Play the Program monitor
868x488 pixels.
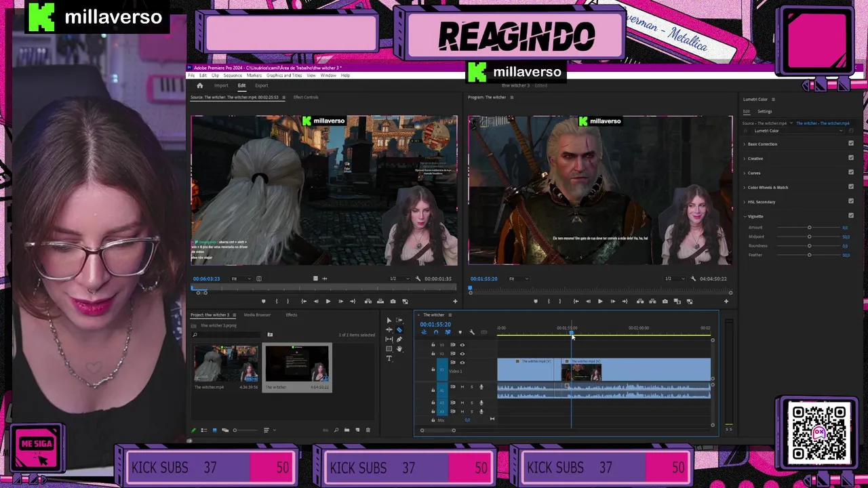point(600,301)
